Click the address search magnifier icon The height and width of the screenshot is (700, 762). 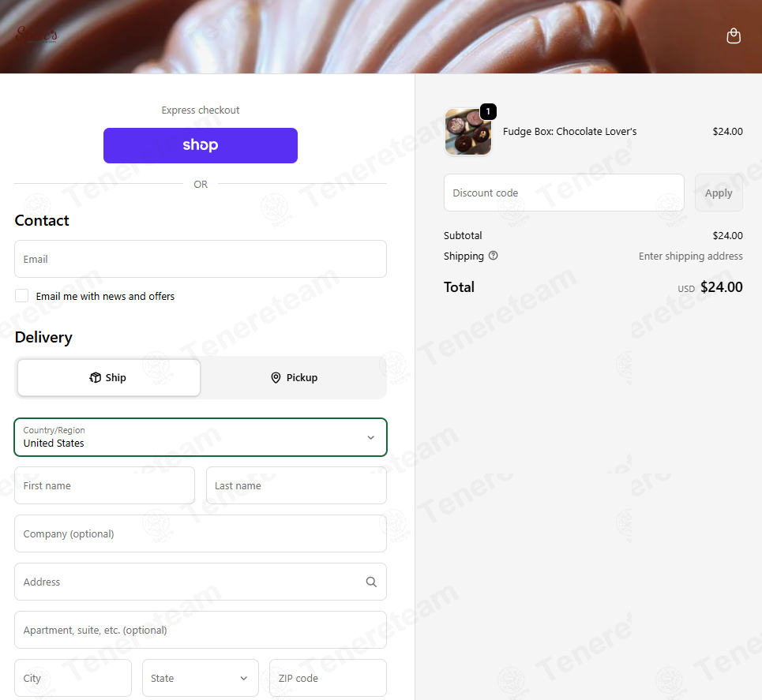(371, 582)
